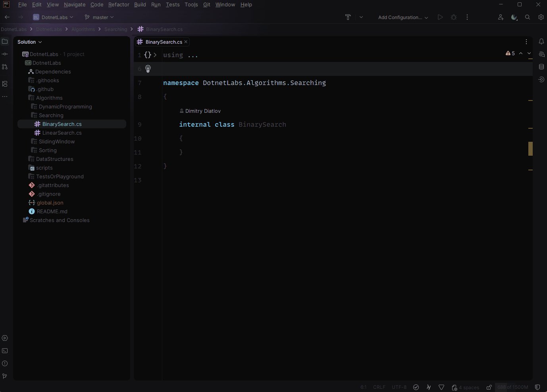Click the Build hammer icon in toolbar
547x392 pixels.
tap(348, 17)
